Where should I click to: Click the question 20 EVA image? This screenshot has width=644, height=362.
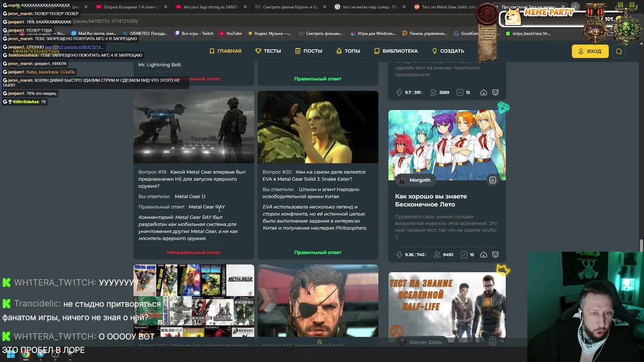tap(317, 127)
